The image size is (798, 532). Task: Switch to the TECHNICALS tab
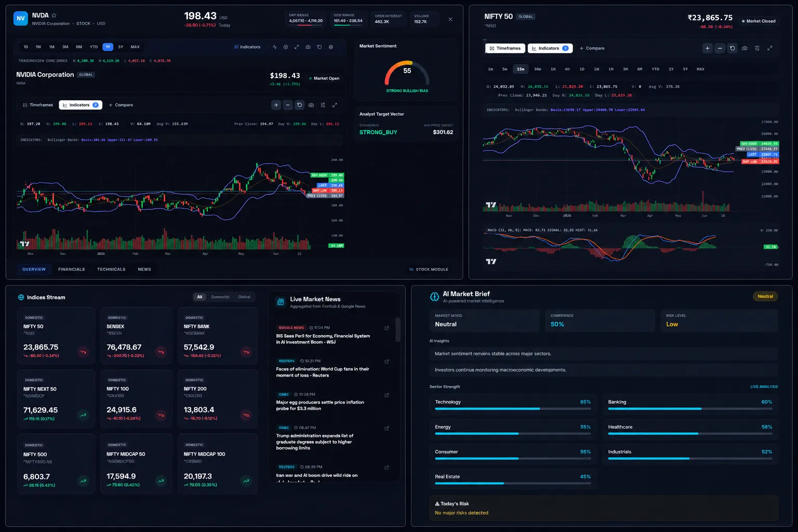pos(111,269)
